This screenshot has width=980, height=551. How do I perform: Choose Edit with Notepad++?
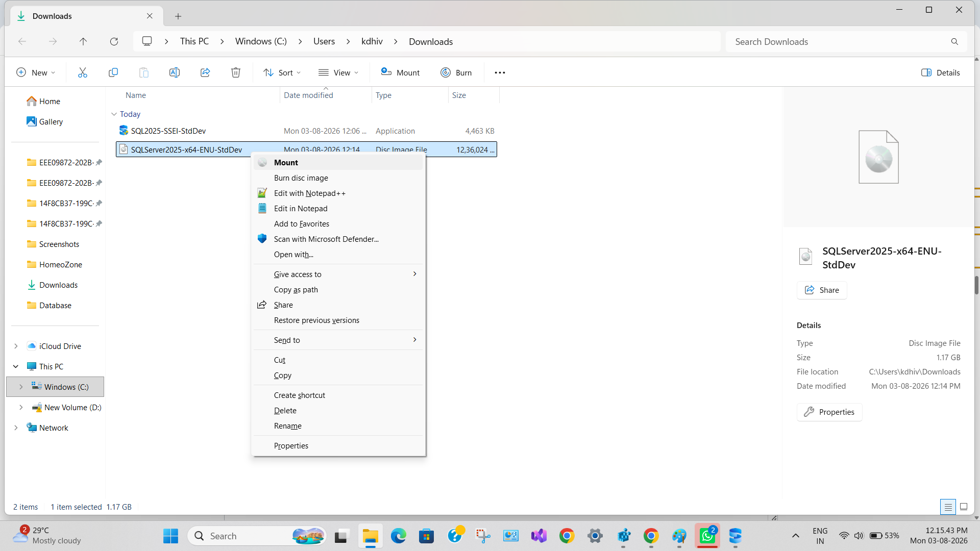339,193
